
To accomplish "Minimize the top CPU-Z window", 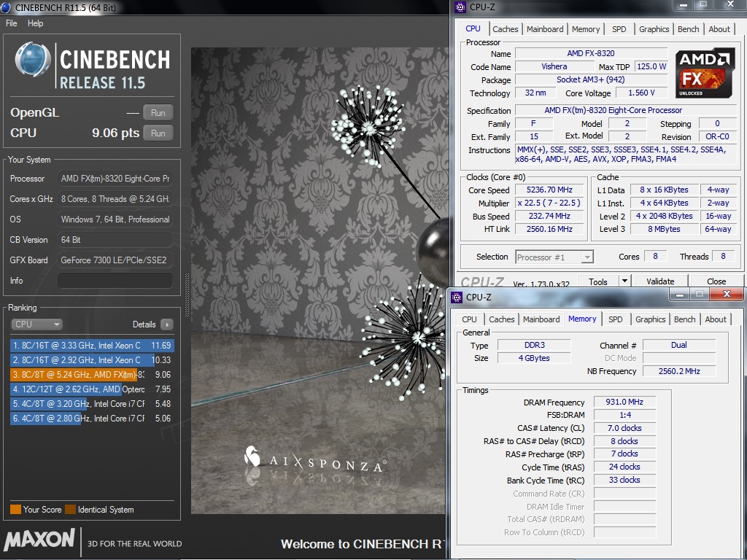I will tap(684, 5).
